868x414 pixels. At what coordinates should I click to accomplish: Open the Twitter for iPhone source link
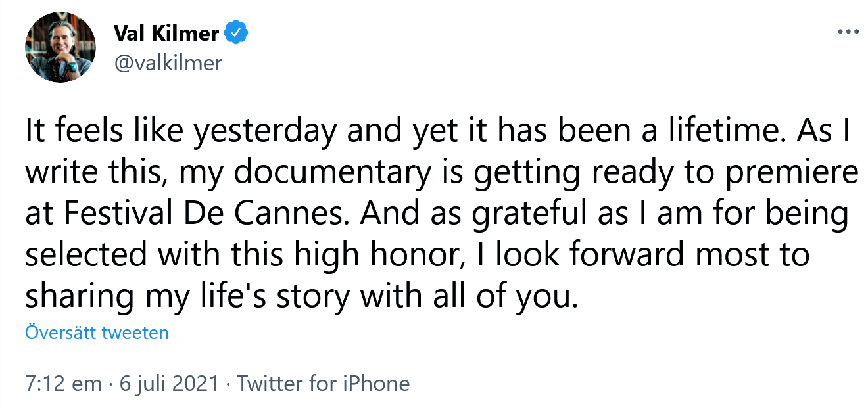tap(323, 383)
